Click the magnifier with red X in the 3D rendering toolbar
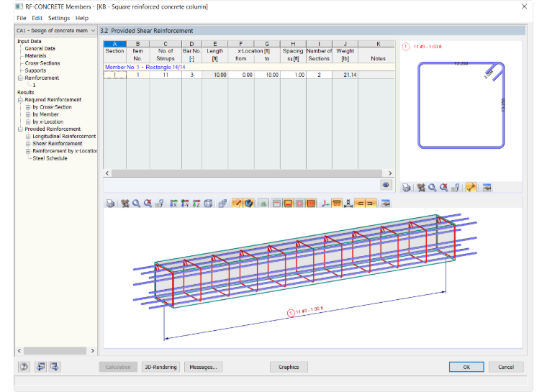The width and height of the screenshot is (547, 392). [x=148, y=204]
